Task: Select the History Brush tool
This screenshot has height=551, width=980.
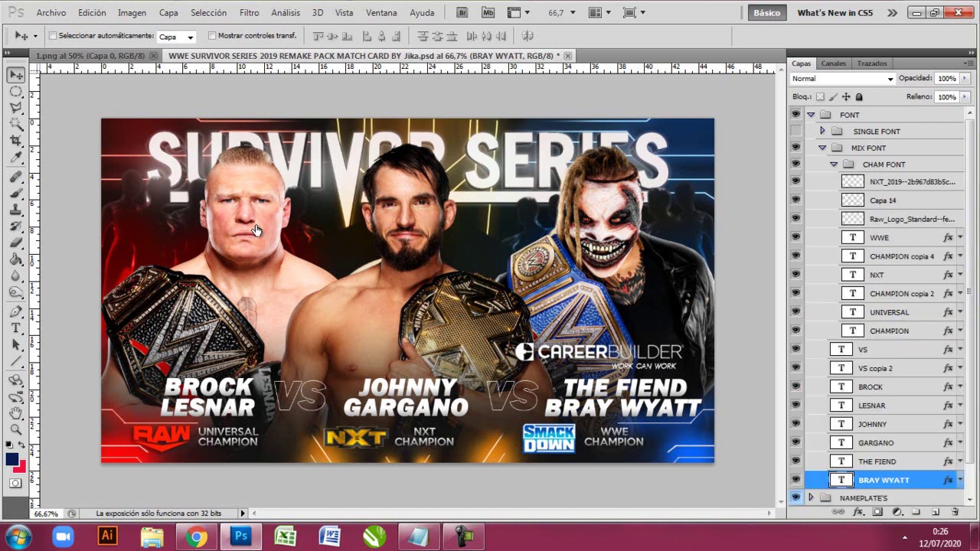Action: tap(16, 226)
